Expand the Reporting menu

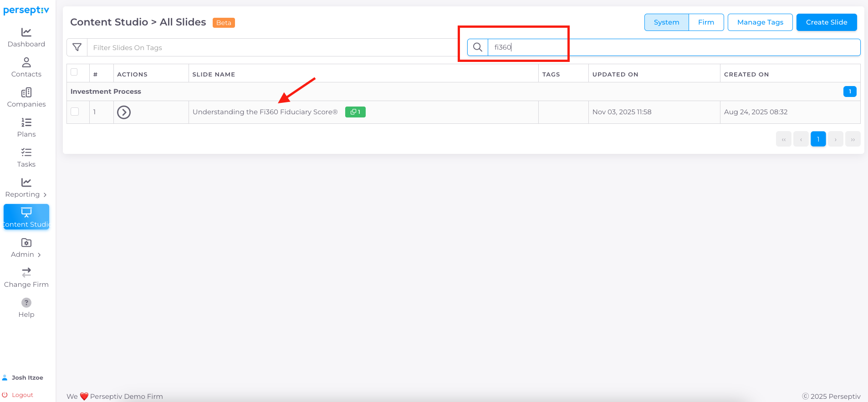tap(26, 188)
